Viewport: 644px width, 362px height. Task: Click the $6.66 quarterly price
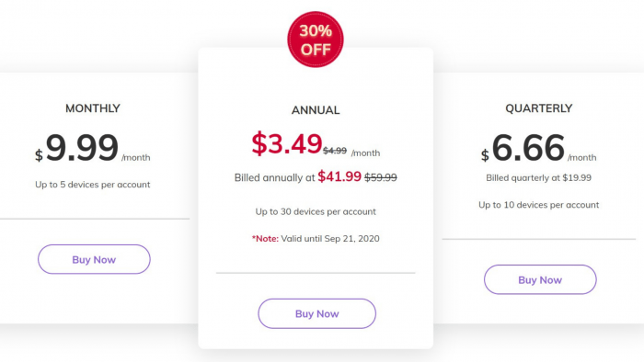[x=523, y=148]
